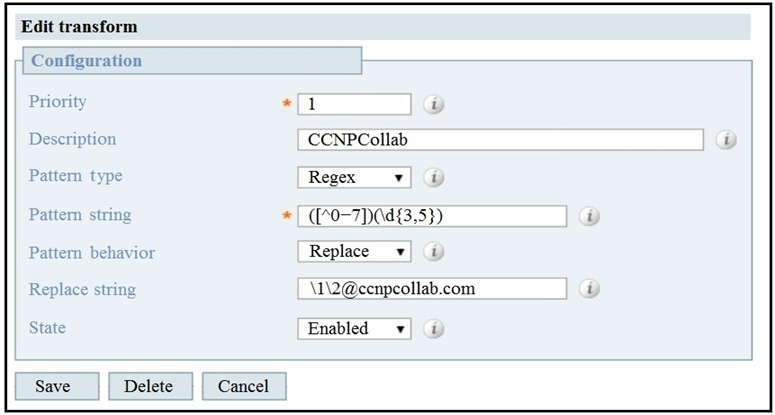Click the Save button
This screenshot has height=415, width=775.
(56, 386)
